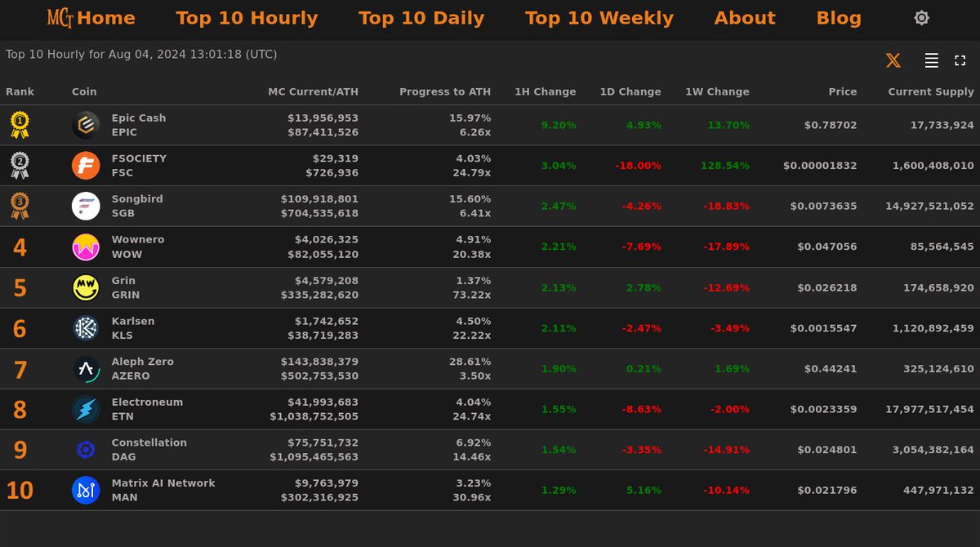Click the Top 10 Hourly timestamp text

pyautogui.click(x=141, y=55)
